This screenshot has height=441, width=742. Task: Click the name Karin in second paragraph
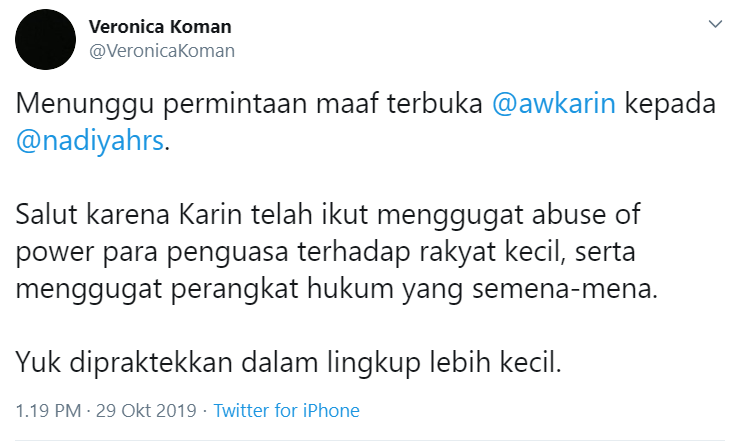pos(211,214)
